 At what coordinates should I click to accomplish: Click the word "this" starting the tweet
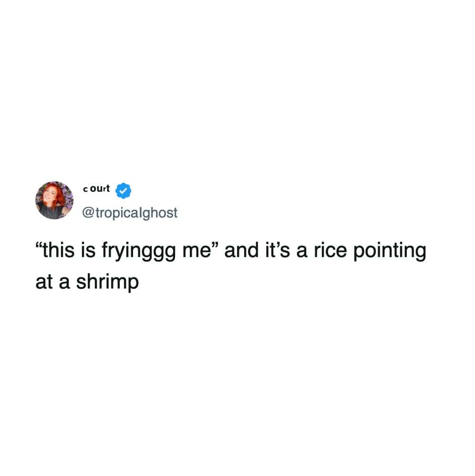click(x=58, y=250)
